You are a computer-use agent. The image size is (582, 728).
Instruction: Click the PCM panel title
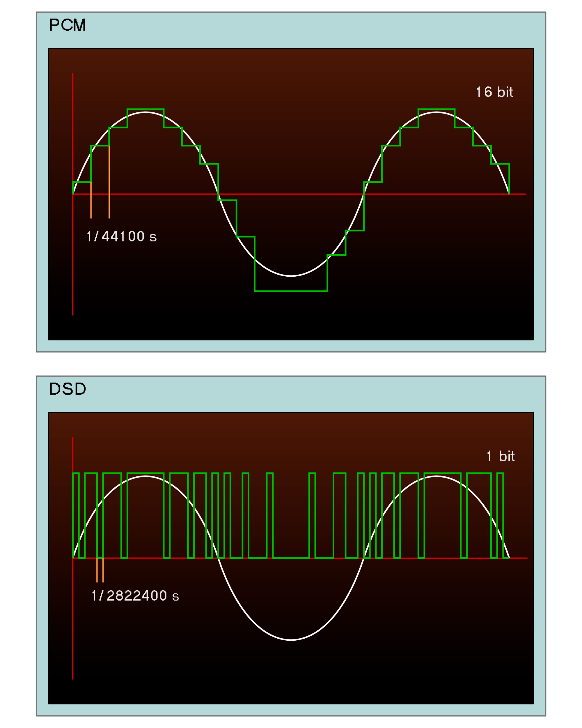click(x=67, y=25)
